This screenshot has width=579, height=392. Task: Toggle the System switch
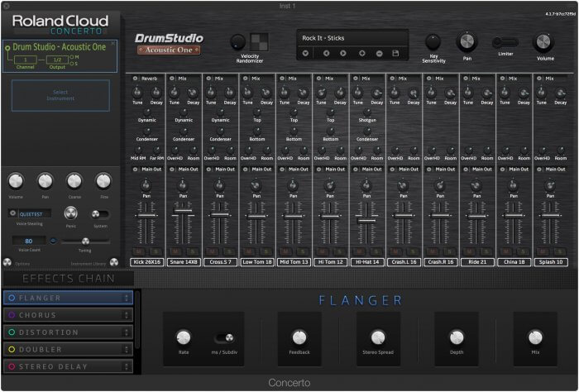coord(100,213)
